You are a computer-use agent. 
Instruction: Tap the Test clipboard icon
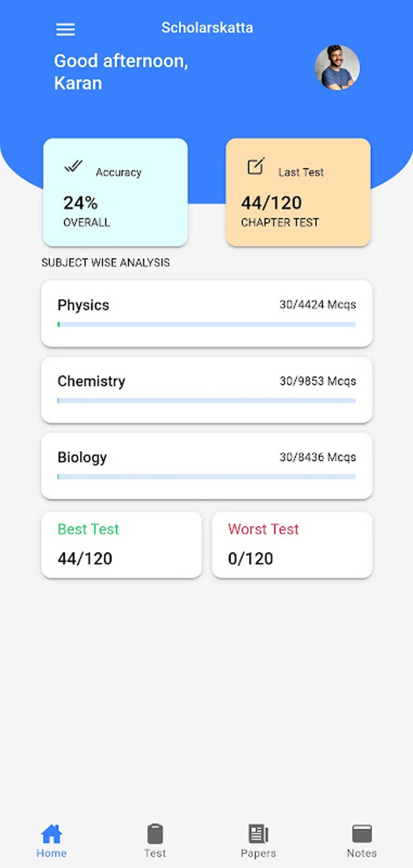155,834
